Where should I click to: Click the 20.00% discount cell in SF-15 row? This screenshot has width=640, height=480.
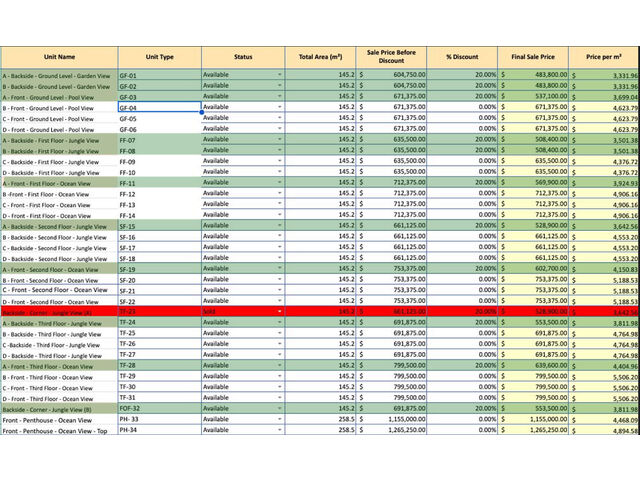pyautogui.click(x=462, y=225)
